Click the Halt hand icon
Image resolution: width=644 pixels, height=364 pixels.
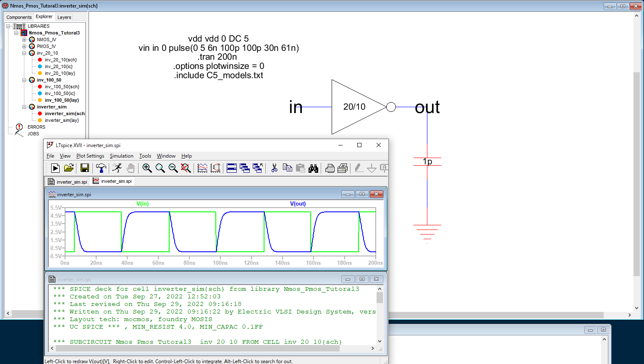pyautogui.click(x=131, y=168)
